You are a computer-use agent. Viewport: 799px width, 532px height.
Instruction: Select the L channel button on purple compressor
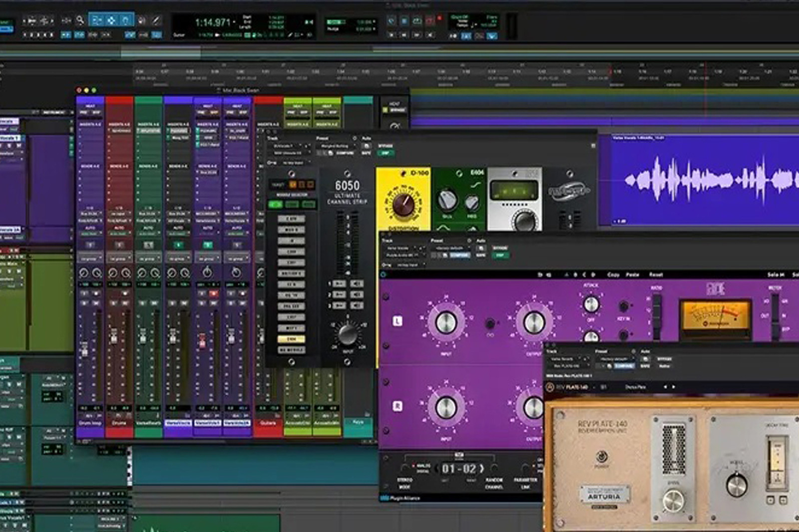398,321
